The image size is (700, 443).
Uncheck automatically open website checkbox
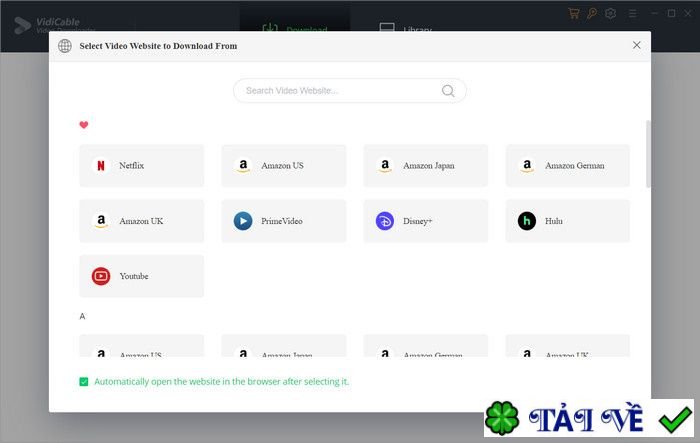coord(83,382)
